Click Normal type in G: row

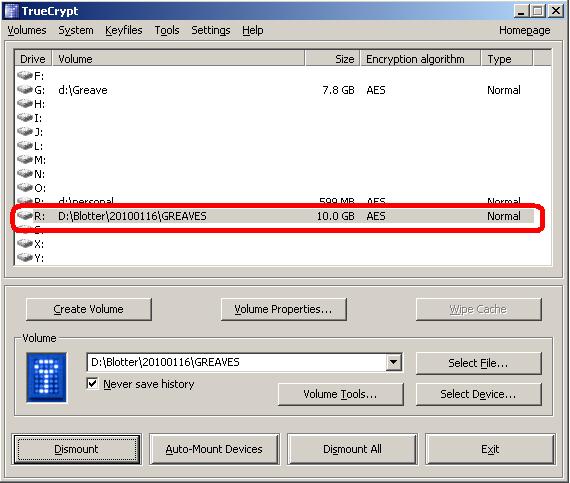[504, 90]
